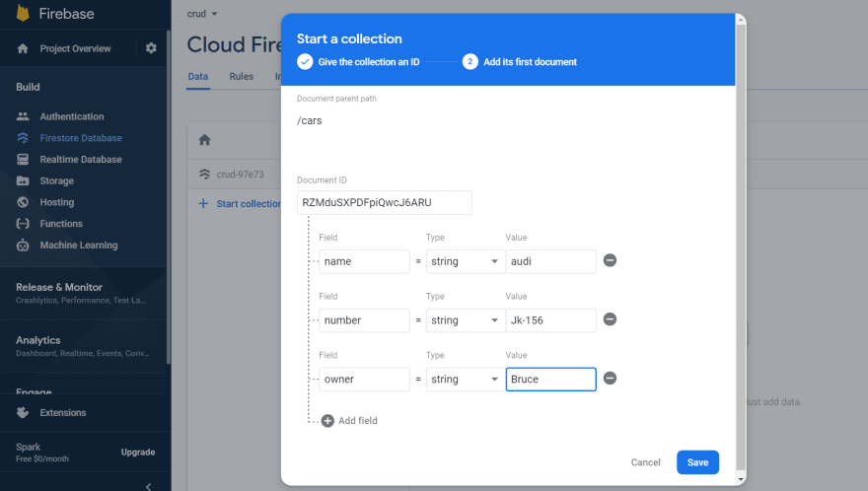
Task: Click the Build section heading
Action: point(28,87)
